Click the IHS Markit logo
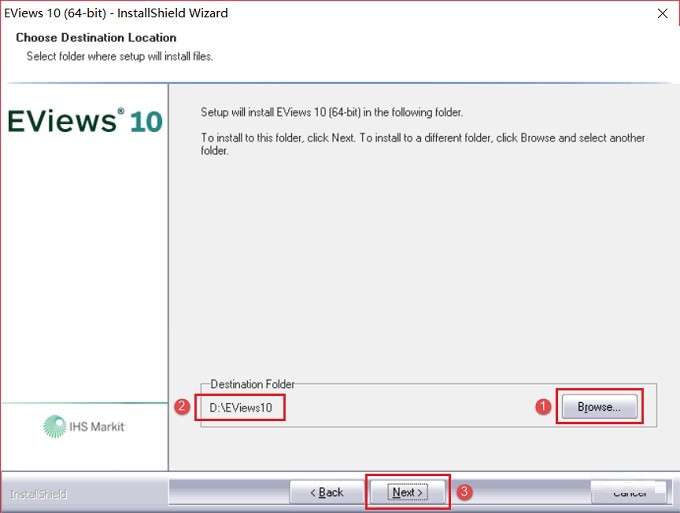The width and height of the screenshot is (680, 513). click(85, 426)
